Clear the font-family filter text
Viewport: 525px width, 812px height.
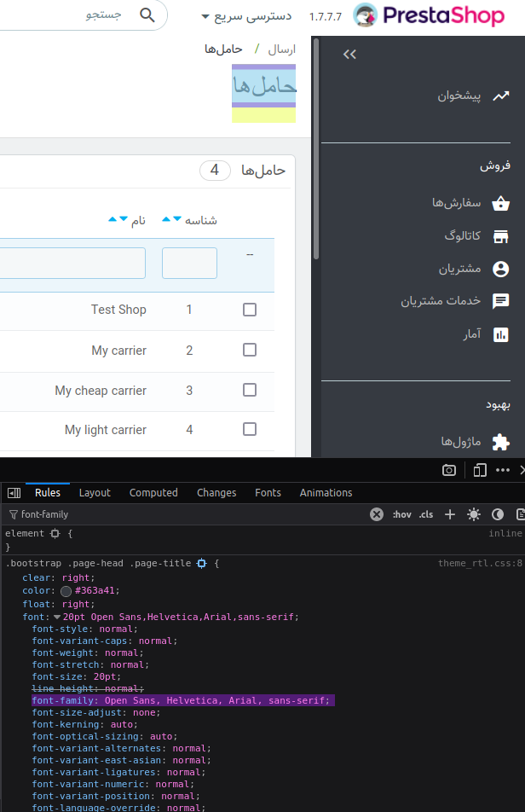pos(377,514)
